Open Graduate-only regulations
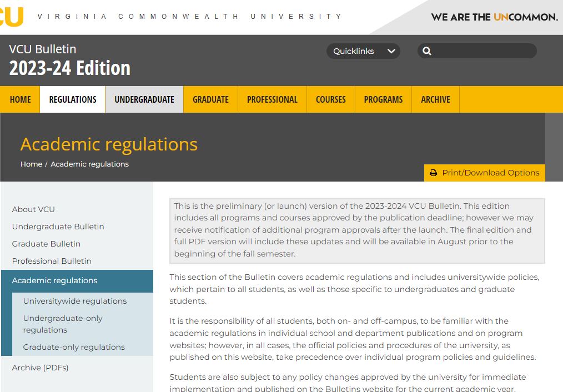Viewport: 563px width, 392px height. pyautogui.click(x=73, y=347)
